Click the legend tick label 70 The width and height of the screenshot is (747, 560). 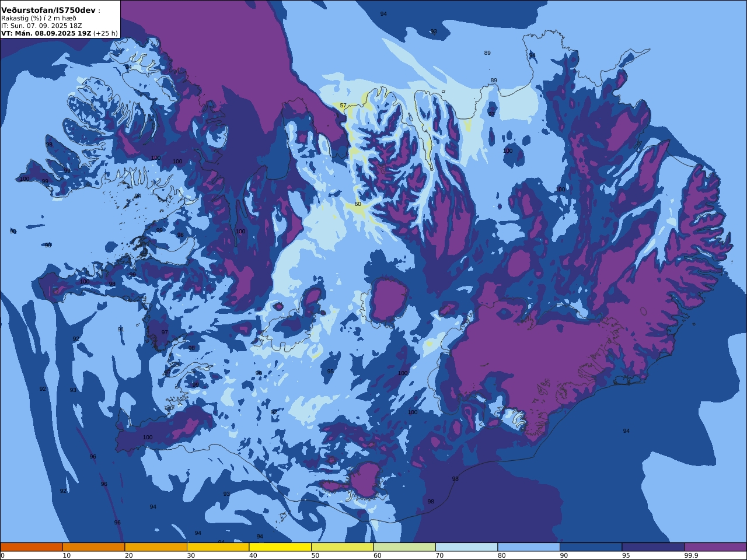439,555
